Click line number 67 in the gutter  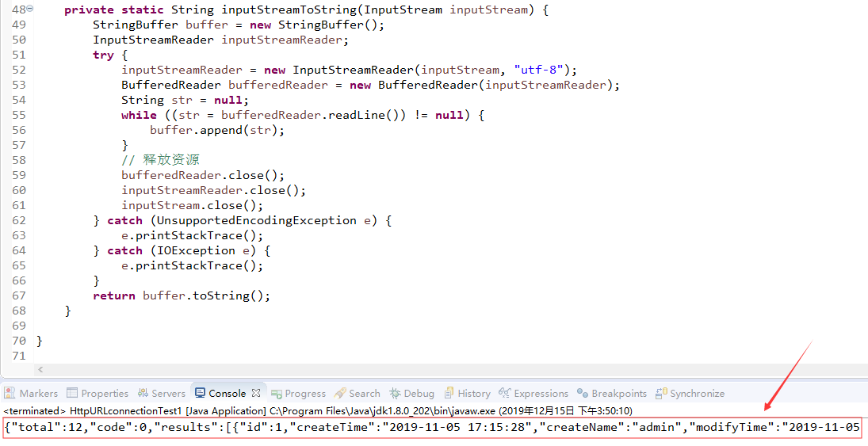19,295
